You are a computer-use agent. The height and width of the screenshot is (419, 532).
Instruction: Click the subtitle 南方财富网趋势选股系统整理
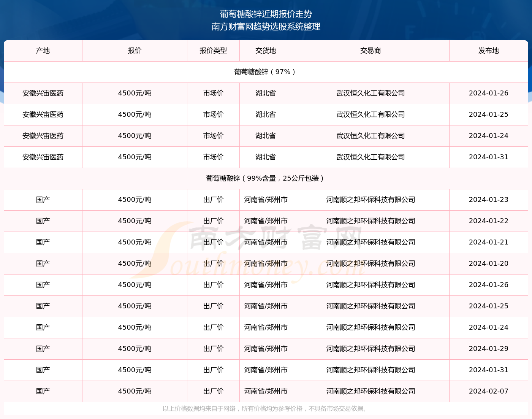(x=266, y=27)
